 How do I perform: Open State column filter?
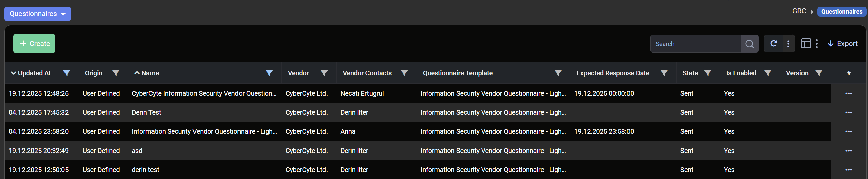708,73
